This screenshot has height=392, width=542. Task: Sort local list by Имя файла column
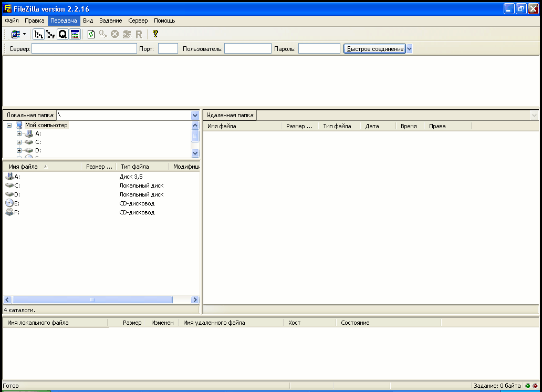42,167
